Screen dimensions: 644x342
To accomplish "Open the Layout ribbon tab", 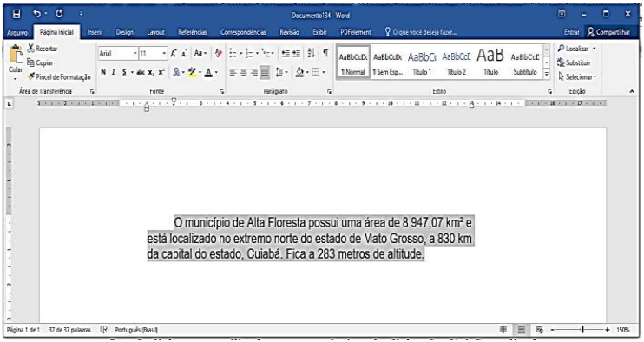I will pyautogui.click(x=155, y=32).
